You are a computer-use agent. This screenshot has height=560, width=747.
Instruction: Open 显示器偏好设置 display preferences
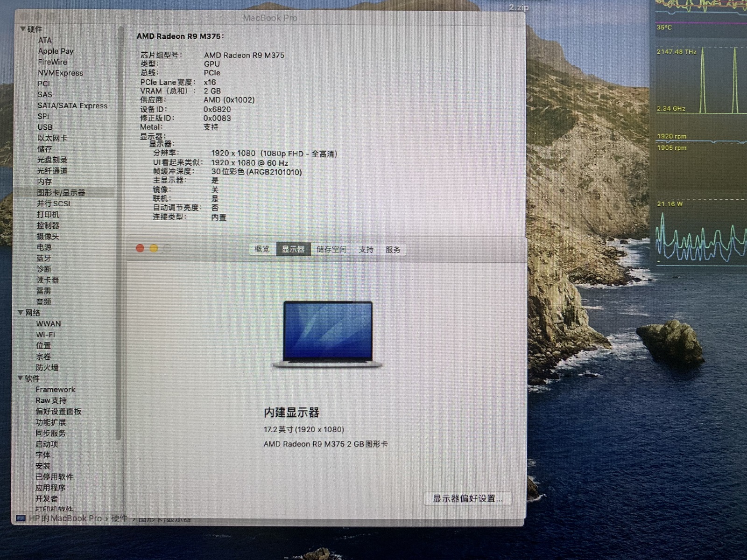[467, 498]
